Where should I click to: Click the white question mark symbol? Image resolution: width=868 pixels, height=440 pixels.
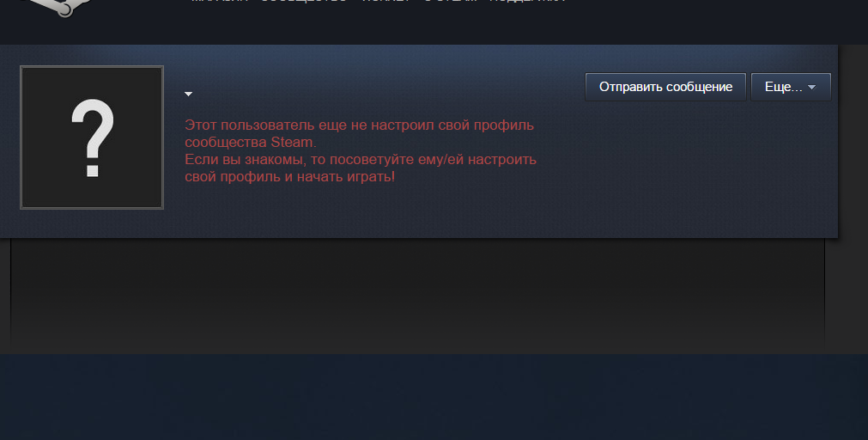click(x=93, y=138)
